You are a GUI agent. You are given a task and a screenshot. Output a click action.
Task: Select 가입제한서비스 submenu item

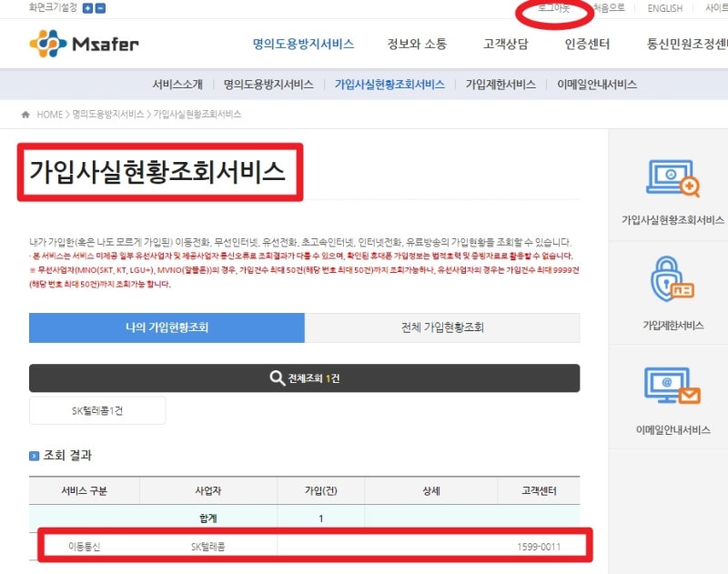coord(500,85)
